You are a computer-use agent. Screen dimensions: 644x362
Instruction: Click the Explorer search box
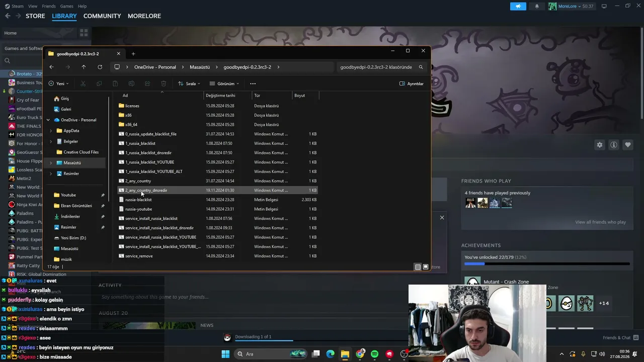[382, 67]
